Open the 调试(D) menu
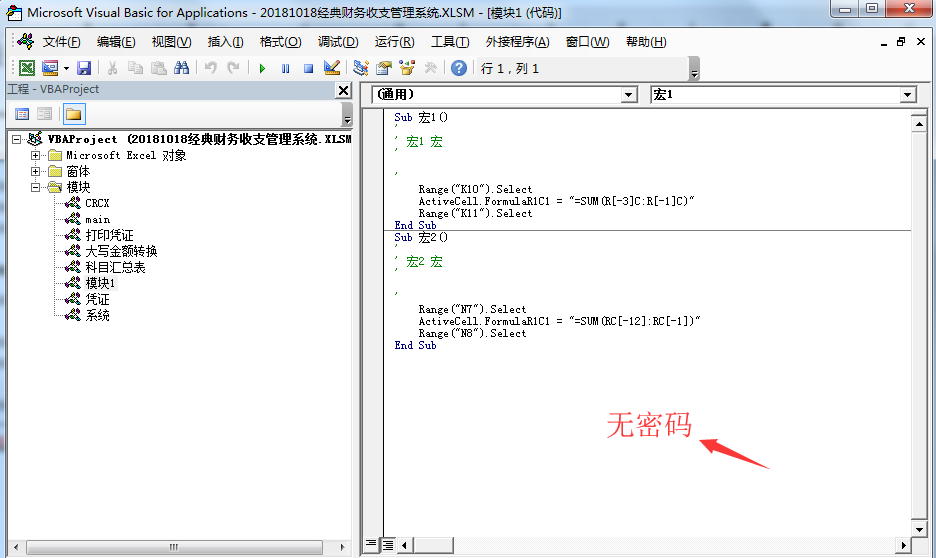 [x=338, y=42]
